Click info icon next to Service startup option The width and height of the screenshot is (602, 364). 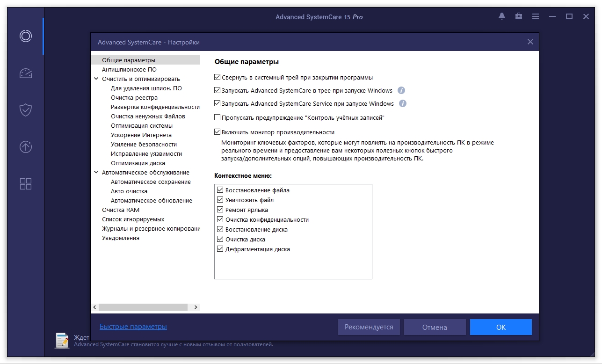[403, 104]
